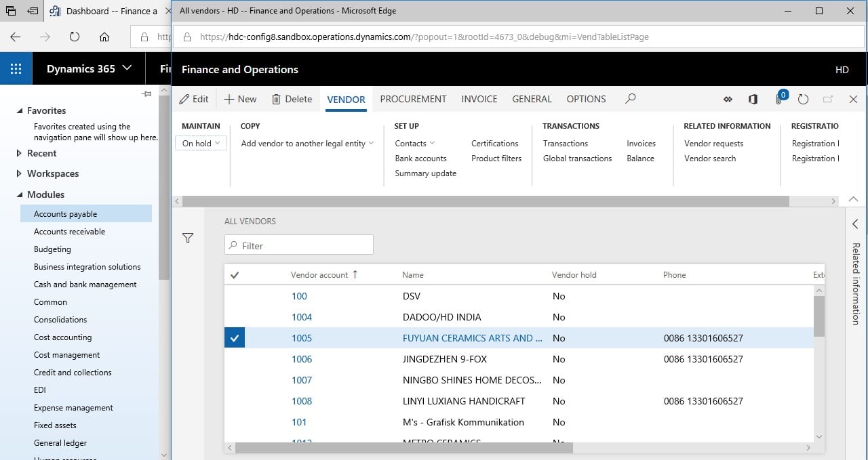The height and width of the screenshot is (460, 868).
Task: Select the row checkbox for vendor 1006
Action: (235, 359)
